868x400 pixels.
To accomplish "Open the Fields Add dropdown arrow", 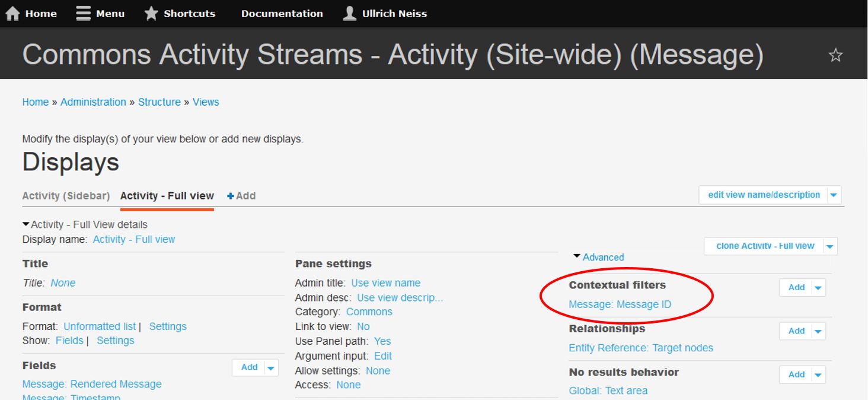I will pyautogui.click(x=272, y=367).
